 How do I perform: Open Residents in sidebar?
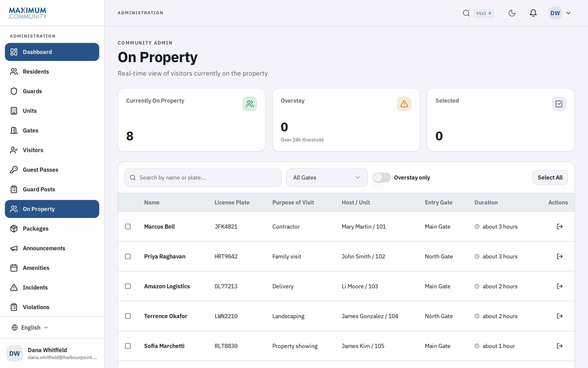52,72
